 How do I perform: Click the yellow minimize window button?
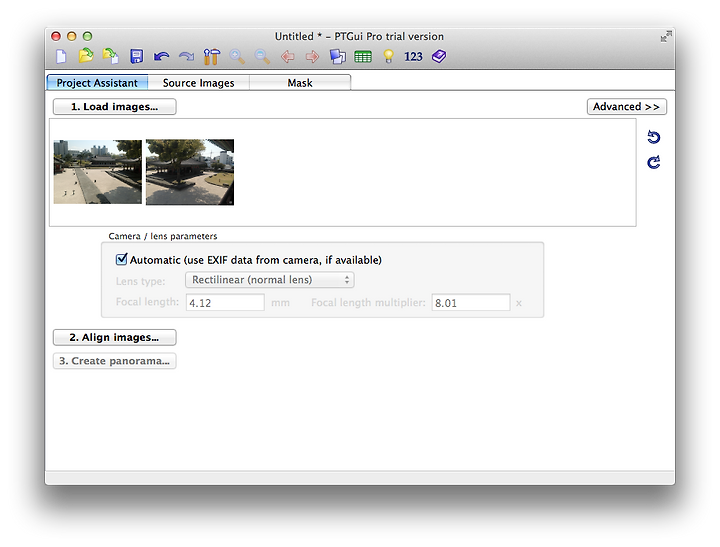coord(72,36)
